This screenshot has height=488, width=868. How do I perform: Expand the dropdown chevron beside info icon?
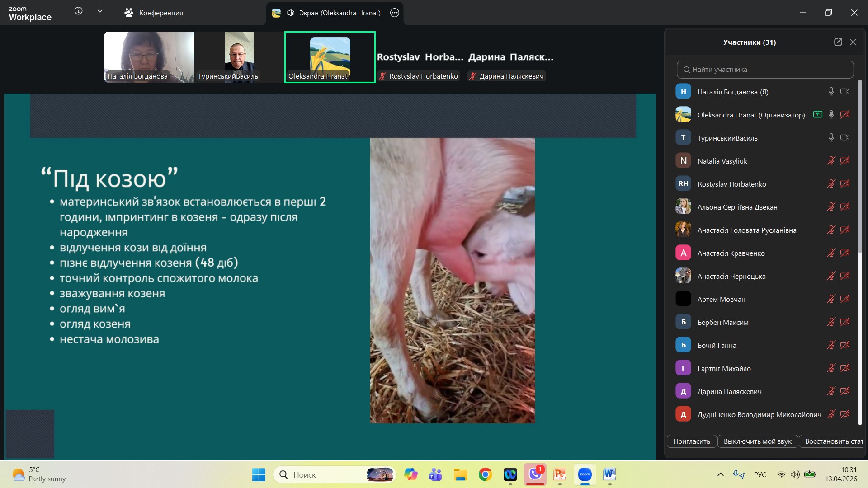100,11
